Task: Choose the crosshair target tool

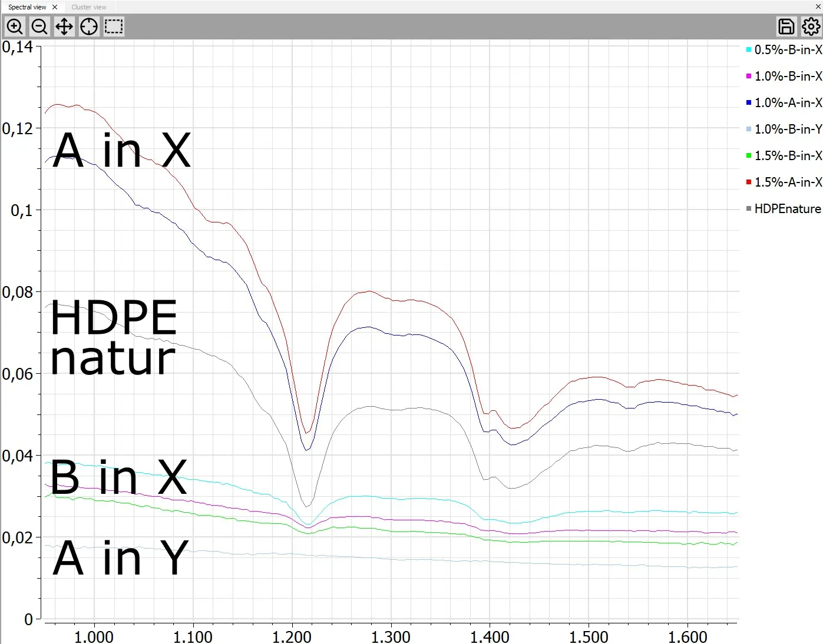Action: [89, 26]
